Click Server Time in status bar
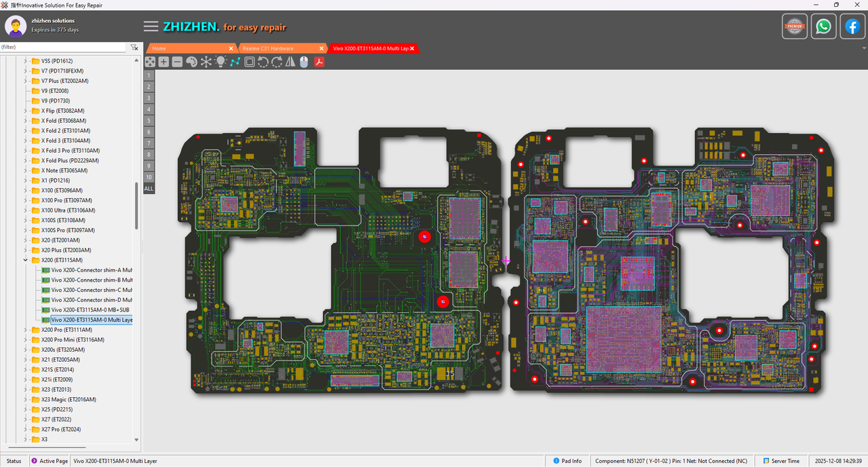The width and height of the screenshot is (868, 467). [780, 461]
